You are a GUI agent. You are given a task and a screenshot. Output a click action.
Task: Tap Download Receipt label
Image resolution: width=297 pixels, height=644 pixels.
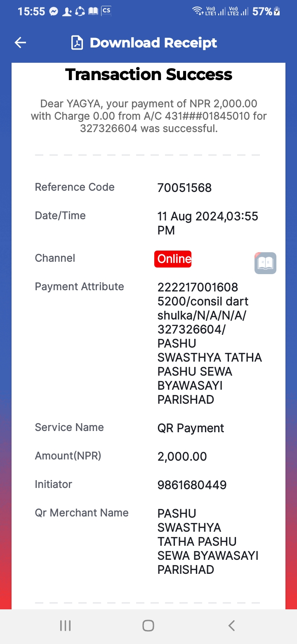(x=153, y=43)
